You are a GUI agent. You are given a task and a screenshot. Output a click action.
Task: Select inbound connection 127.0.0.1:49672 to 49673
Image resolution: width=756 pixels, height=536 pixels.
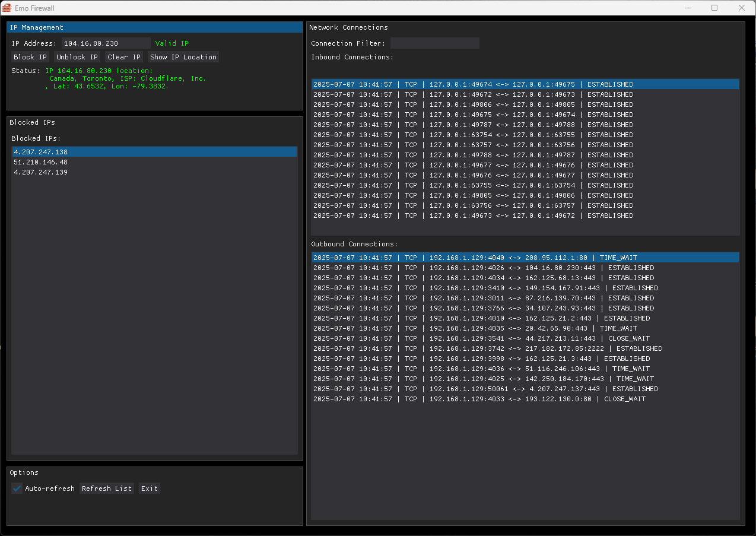coord(525,94)
